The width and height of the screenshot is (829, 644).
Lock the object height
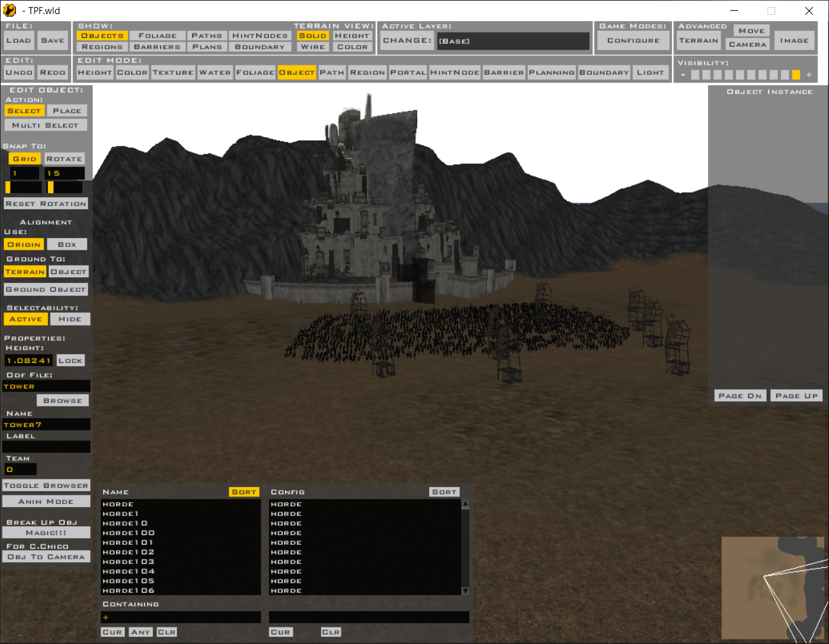70,360
